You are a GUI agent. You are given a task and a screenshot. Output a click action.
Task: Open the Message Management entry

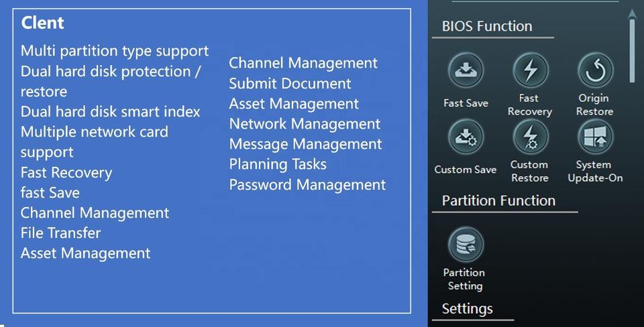tap(305, 144)
